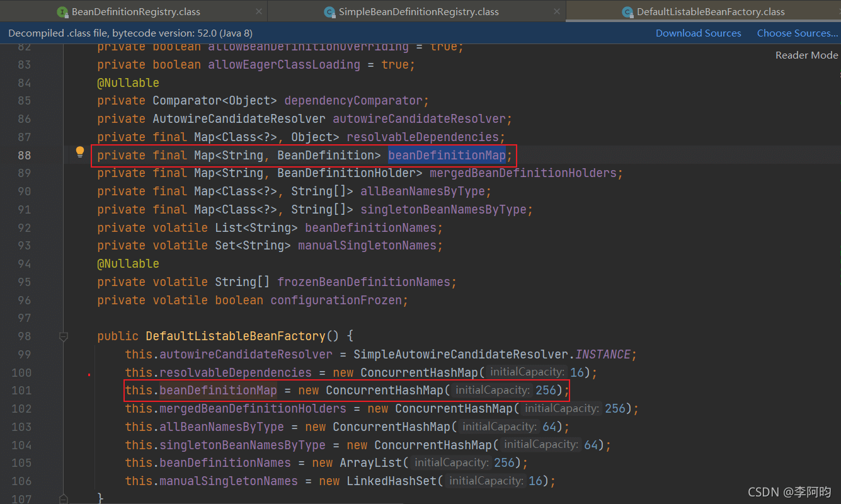Collapse the DefaultListableBeanFactory constructor fold marker at line 98
The width and height of the screenshot is (841, 504).
coord(63,336)
